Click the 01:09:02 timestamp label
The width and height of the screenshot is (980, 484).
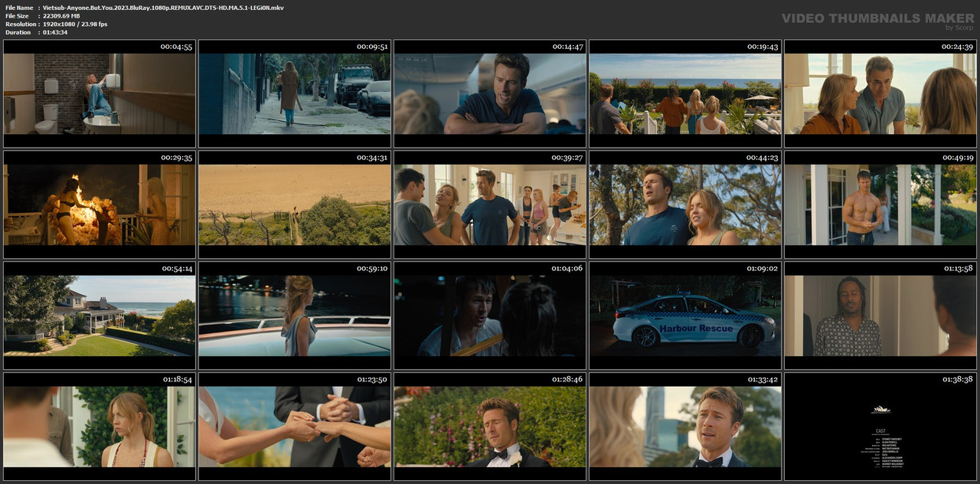[762, 269]
